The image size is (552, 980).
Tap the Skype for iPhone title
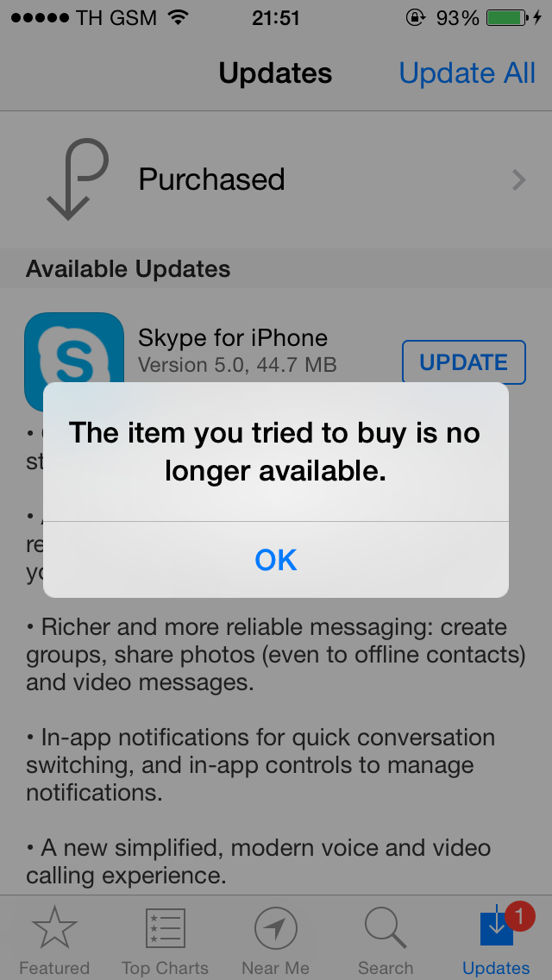233,338
